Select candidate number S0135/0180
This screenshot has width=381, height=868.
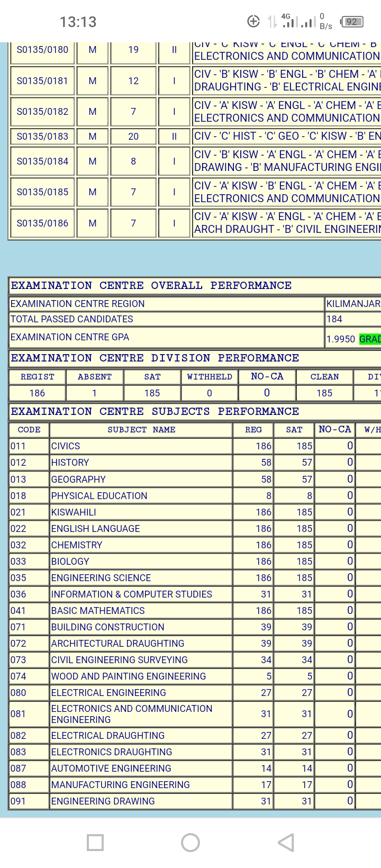[42, 50]
